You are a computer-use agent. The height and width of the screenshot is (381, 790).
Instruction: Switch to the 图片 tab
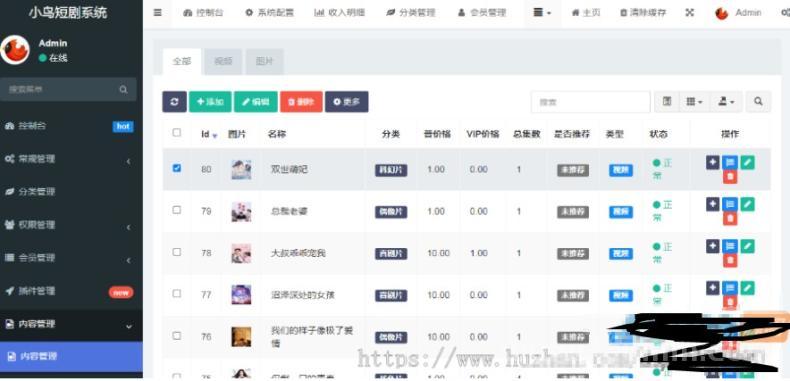265,61
